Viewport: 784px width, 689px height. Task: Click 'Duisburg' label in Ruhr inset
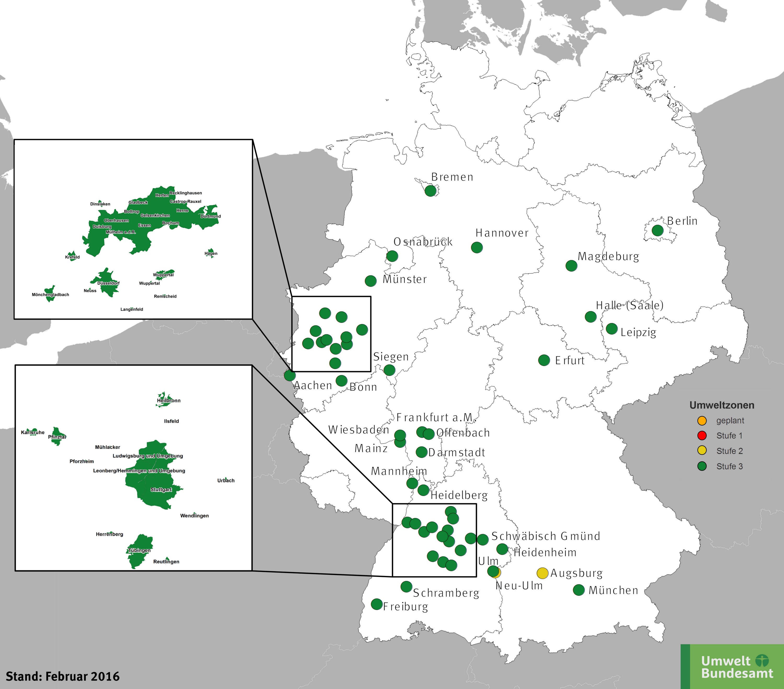click(102, 227)
